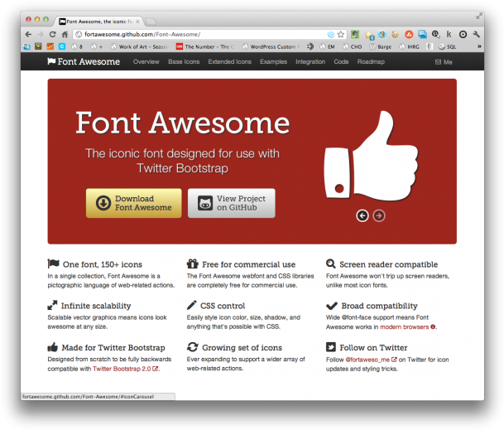504x430 pixels.
Task: Open the new tab button
Action: 151,22
